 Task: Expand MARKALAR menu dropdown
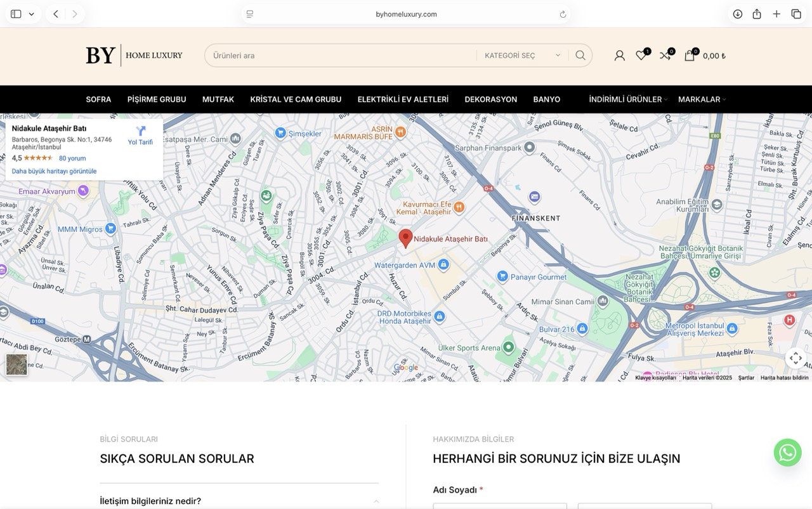[701, 100]
